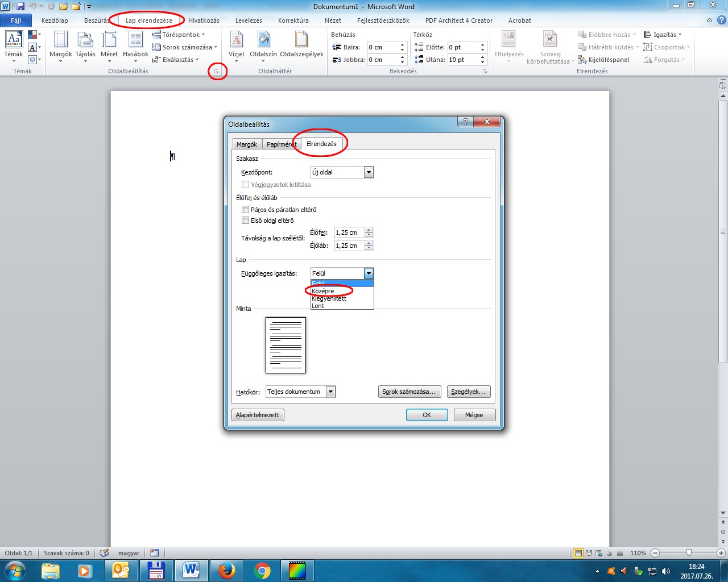Open the Függőleges igazítás dropdown arrow
The height and width of the screenshot is (582, 728).
coord(369,273)
